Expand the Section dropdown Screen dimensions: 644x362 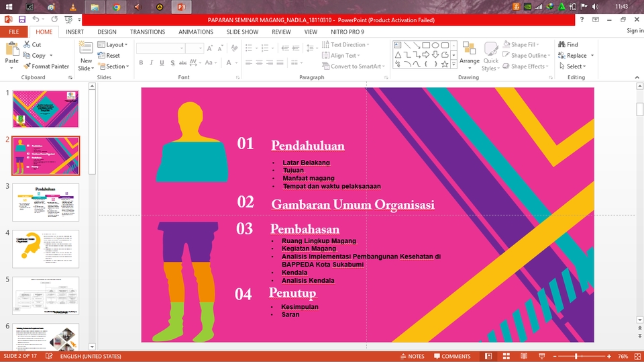pyautogui.click(x=114, y=66)
